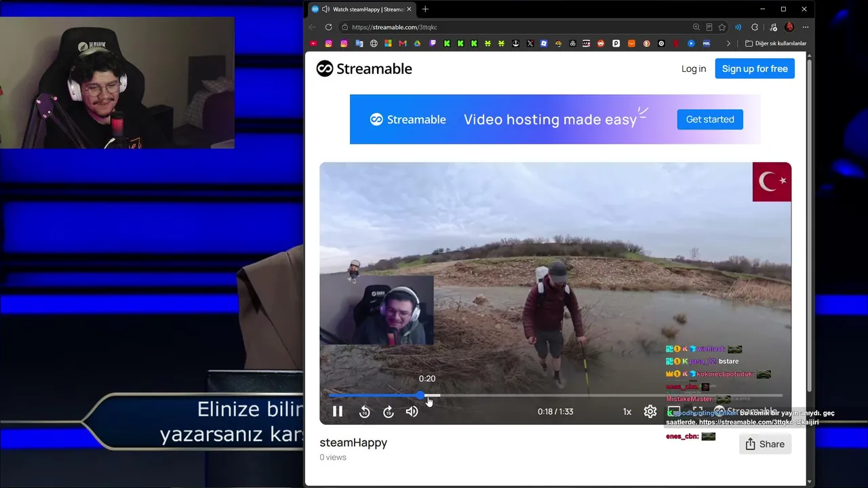Add this page to favorites
868x488 pixels.
point(722,27)
